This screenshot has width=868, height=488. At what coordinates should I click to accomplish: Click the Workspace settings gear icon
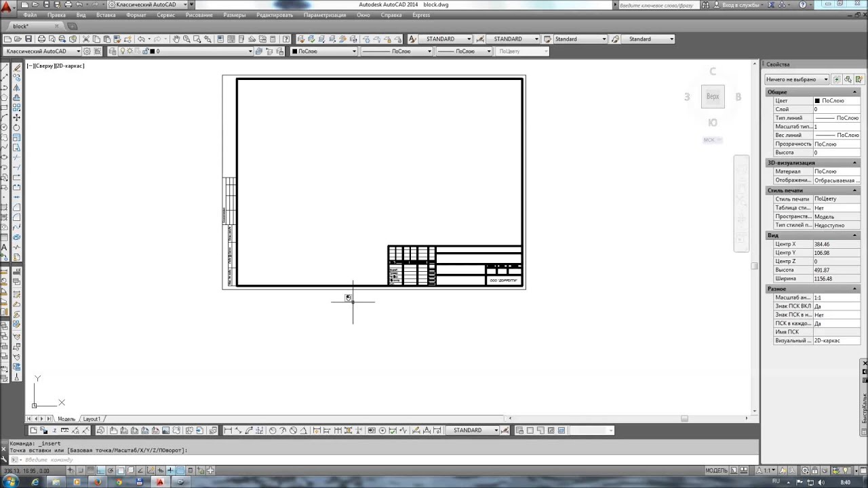[87, 52]
